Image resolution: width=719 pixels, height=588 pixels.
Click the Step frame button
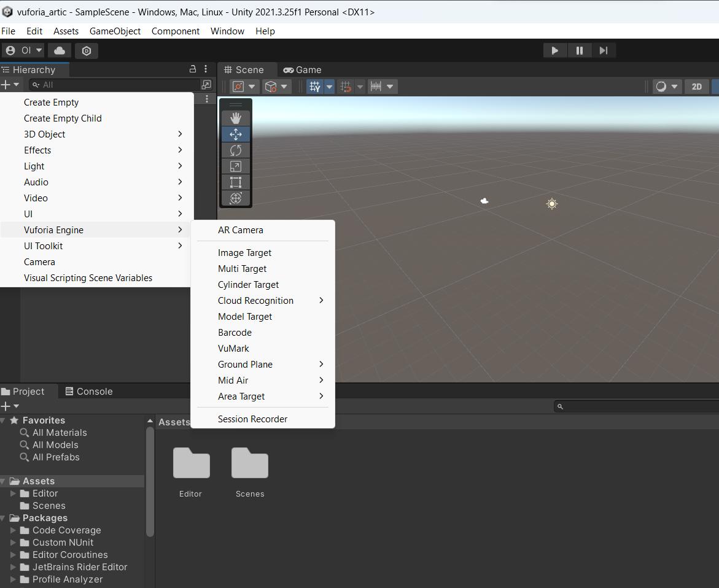(603, 50)
